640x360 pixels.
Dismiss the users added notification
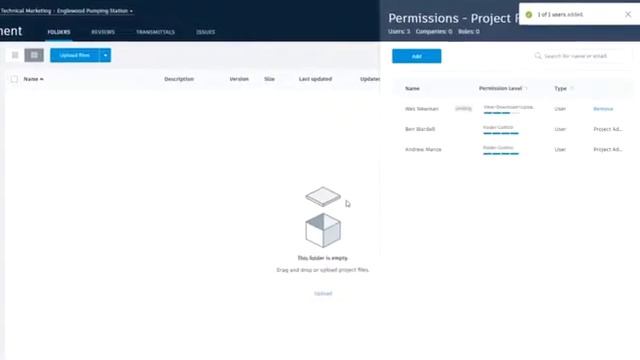click(628, 14)
